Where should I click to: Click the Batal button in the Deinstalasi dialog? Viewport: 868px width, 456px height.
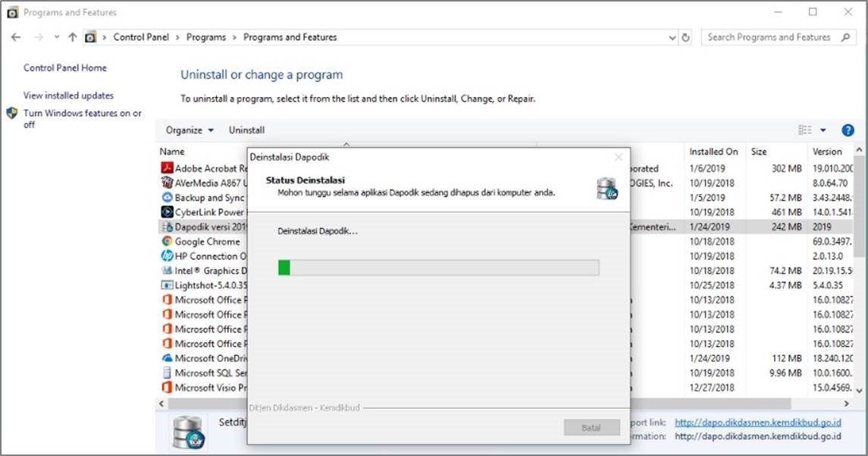(x=591, y=427)
